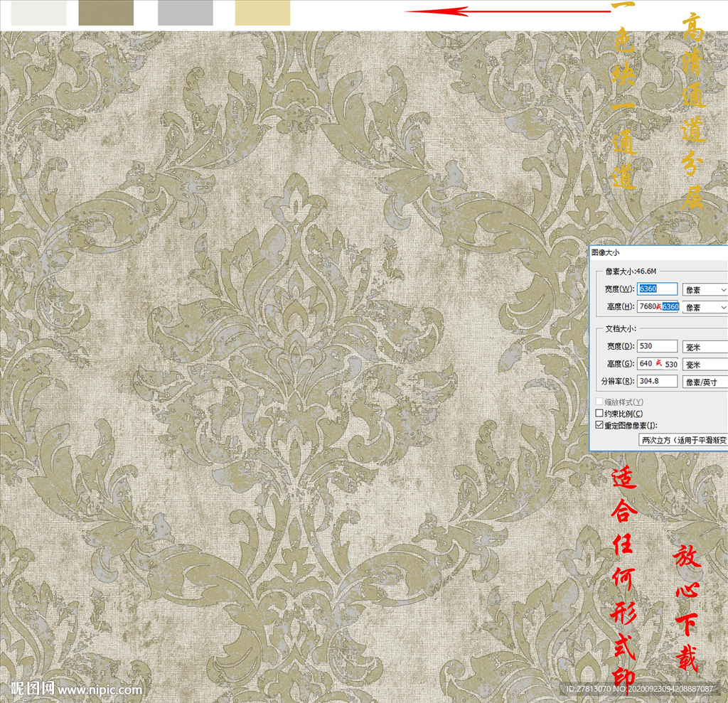Image resolution: width=728 pixels, height=703 pixels.
Task: Open the 两次立方 resampling method dropdown
Action: click(x=683, y=440)
